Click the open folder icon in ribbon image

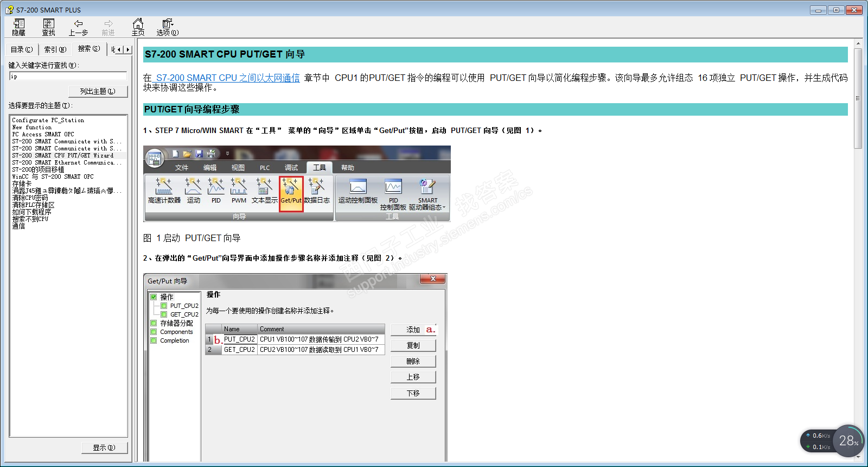(187, 154)
